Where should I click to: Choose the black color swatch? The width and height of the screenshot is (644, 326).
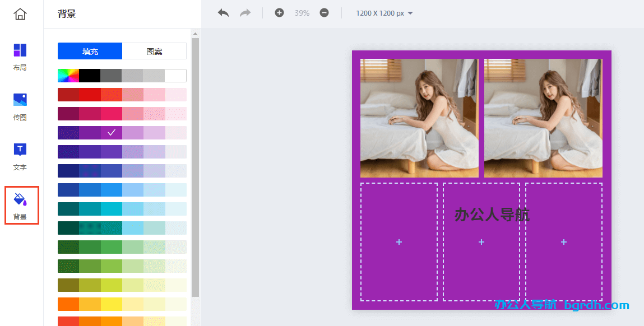tap(90, 76)
